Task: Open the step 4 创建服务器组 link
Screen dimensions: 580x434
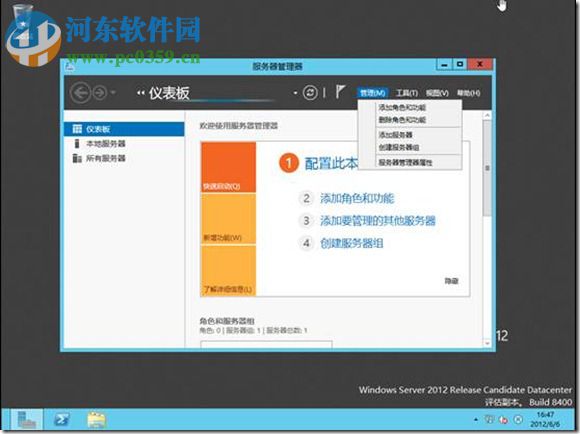Action: click(x=351, y=243)
